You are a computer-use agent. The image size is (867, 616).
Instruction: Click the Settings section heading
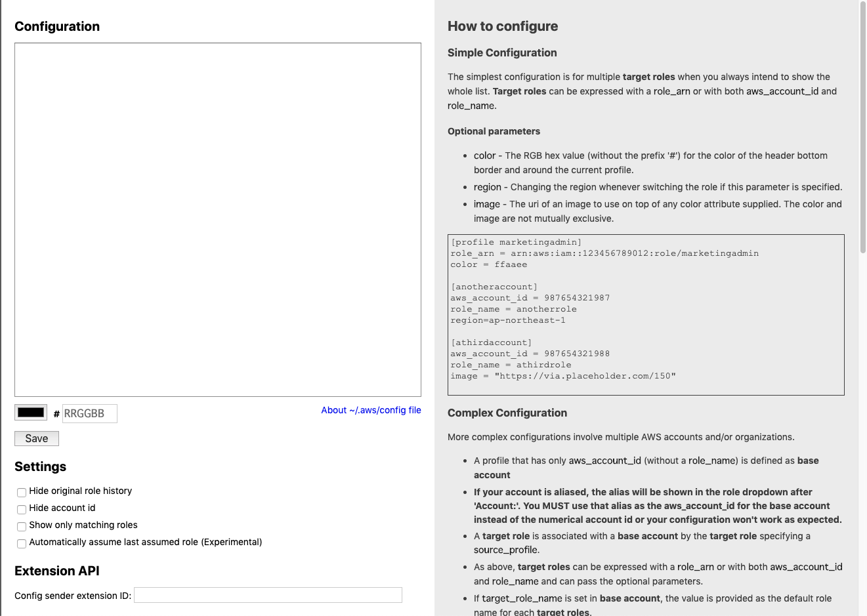(x=40, y=466)
